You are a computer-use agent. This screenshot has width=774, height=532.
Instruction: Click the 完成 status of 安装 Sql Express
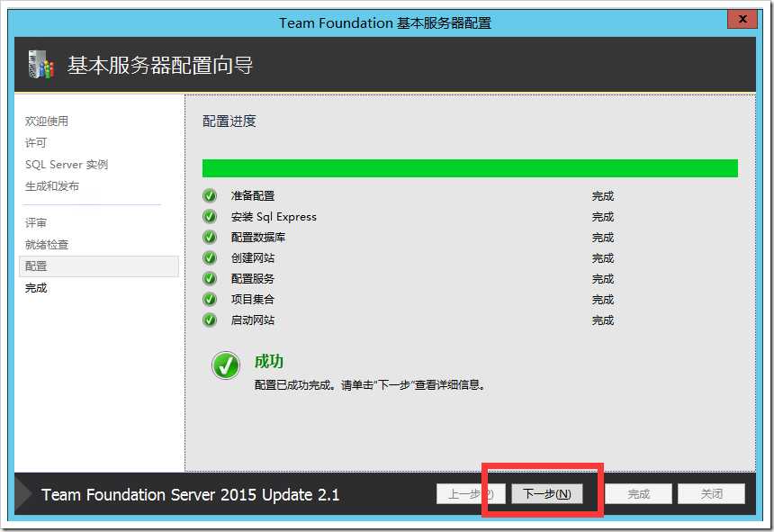coord(603,217)
